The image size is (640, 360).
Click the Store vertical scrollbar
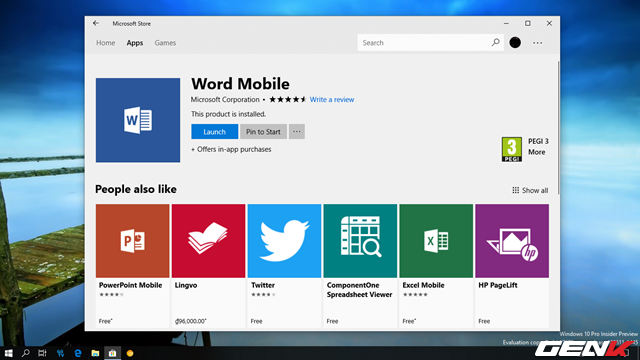pyautogui.click(x=558, y=127)
